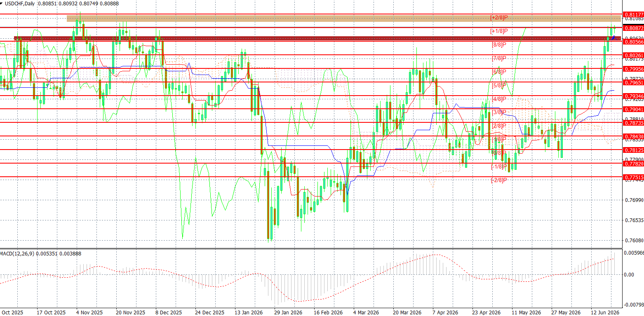Click the 29 Jan 2026 date label
The image size is (644, 316).
pyautogui.click(x=289, y=313)
